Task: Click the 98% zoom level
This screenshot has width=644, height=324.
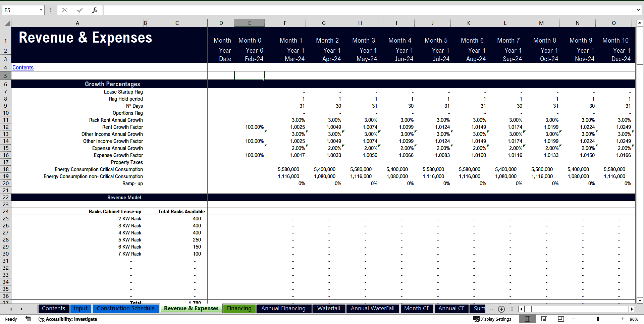Action: coord(634,319)
